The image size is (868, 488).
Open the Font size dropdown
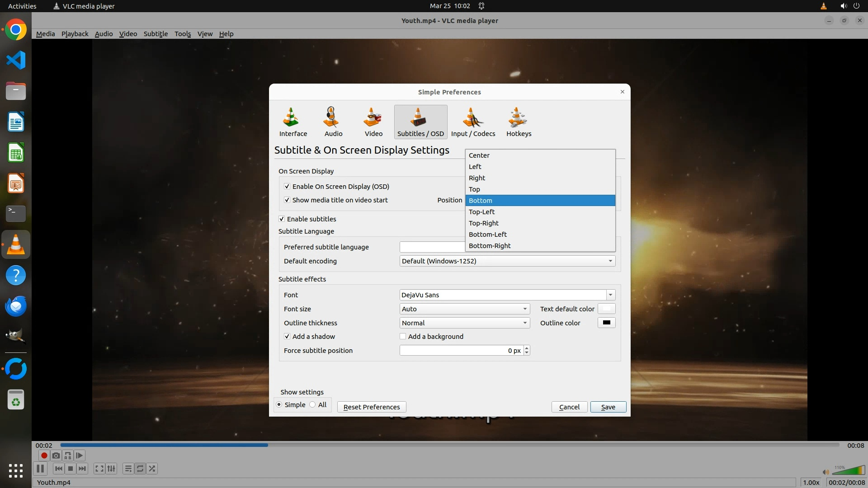tap(464, 309)
